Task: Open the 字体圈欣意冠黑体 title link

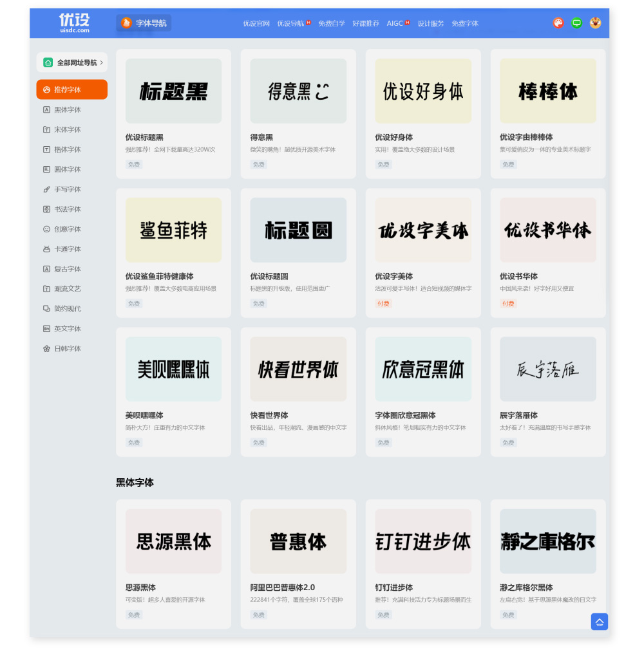Action: pos(406,415)
